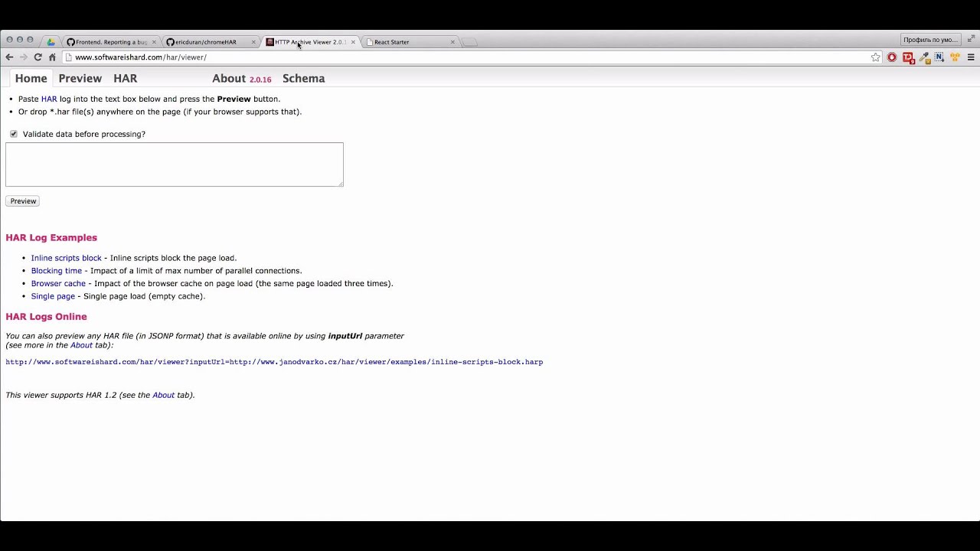The width and height of the screenshot is (980, 551).
Task: Open the yellow honeycomb extension icon
Action: 955,57
